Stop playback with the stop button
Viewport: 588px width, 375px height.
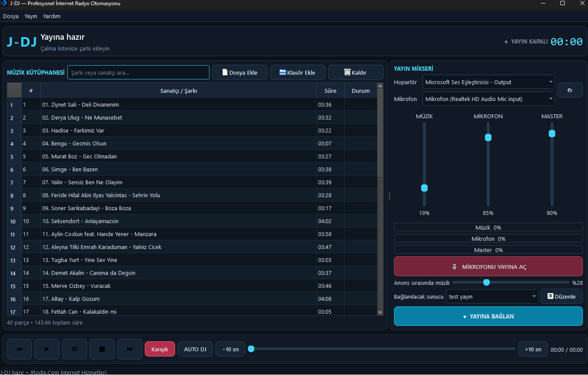(x=102, y=349)
